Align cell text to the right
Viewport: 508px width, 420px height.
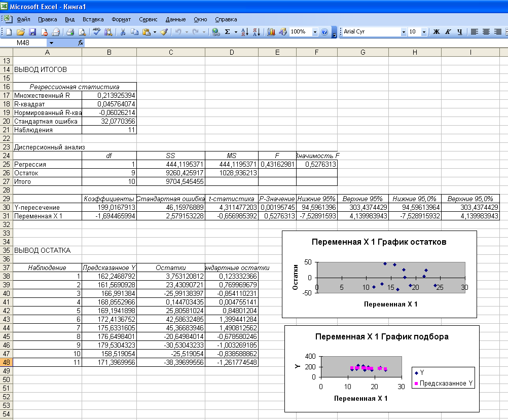[x=498, y=32]
